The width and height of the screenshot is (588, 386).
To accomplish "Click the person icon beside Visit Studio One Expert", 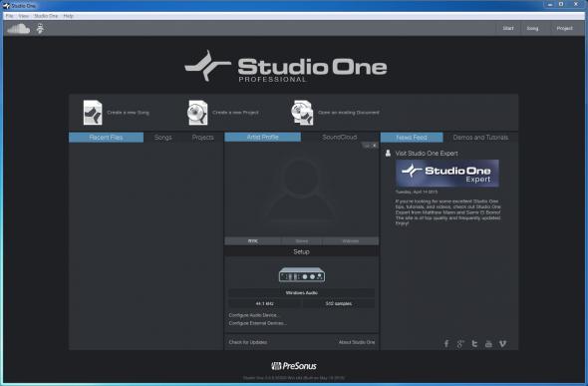I will point(388,153).
